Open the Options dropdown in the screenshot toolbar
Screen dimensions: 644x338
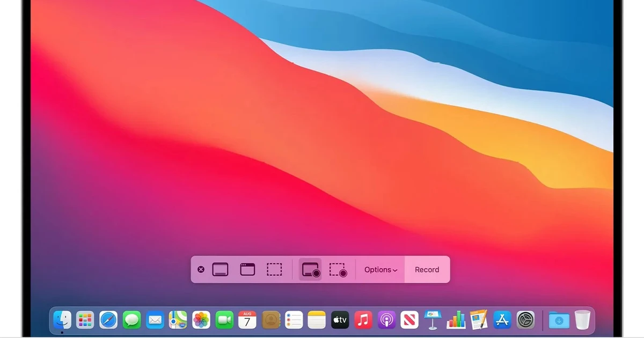point(379,269)
